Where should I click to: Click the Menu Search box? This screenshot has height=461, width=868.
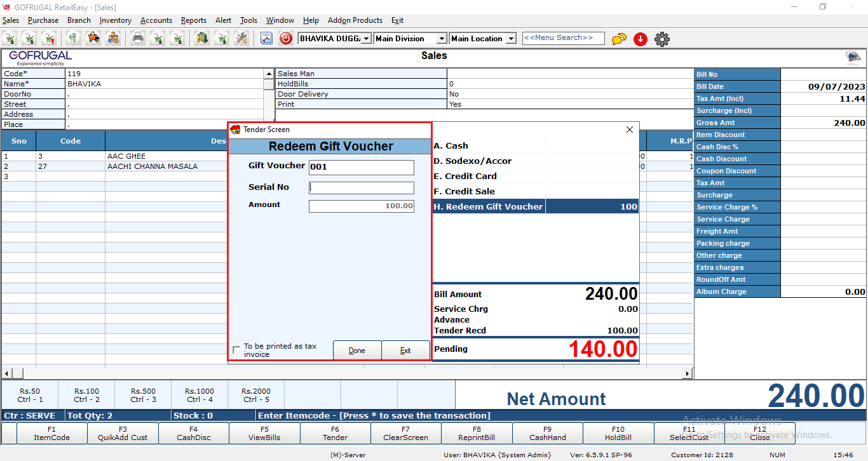(x=562, y=38)
